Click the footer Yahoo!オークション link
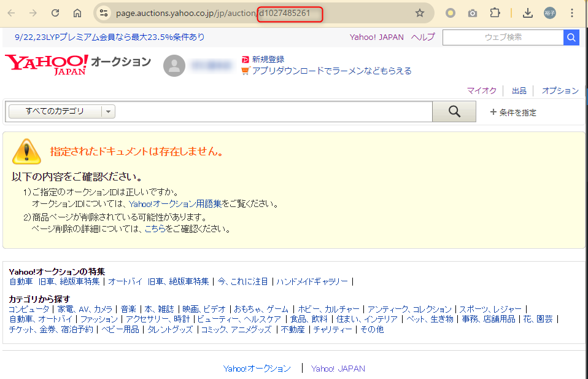This screenshot has height=379, width=588. [x=257, y=369]
